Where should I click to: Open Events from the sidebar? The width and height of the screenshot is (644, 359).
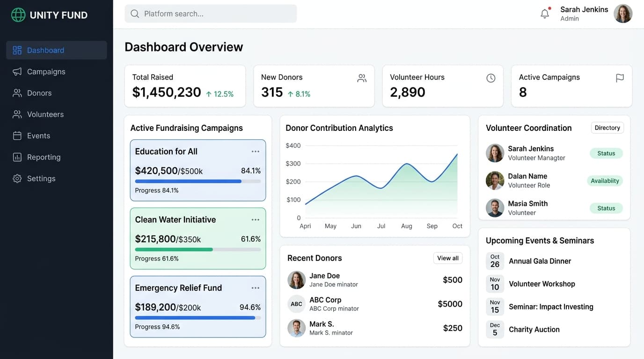click(57, 136)
